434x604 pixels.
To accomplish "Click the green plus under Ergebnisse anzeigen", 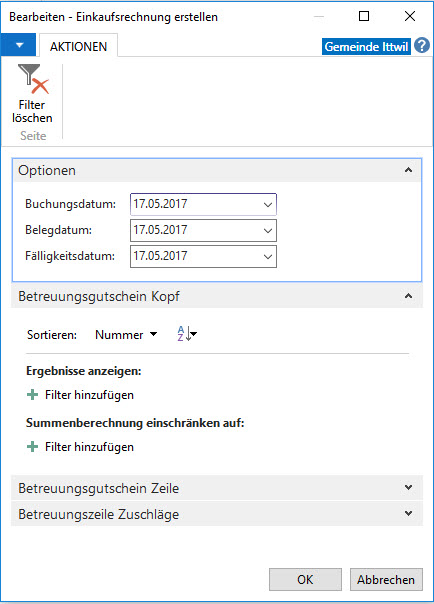I will pyautogui.click(x=32, y=394).
